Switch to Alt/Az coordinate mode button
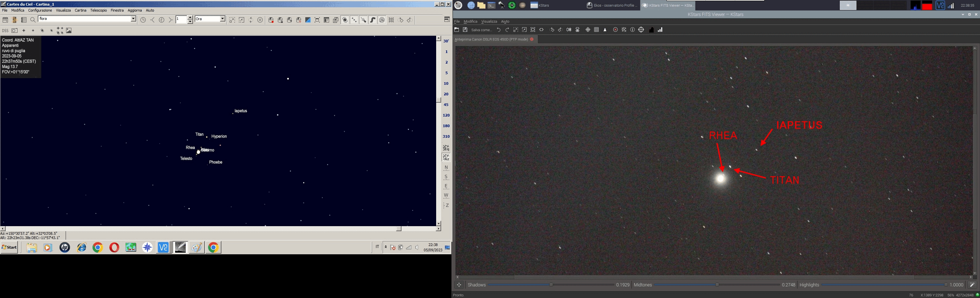The image size is (980, 298). click(x=446, y=157)
